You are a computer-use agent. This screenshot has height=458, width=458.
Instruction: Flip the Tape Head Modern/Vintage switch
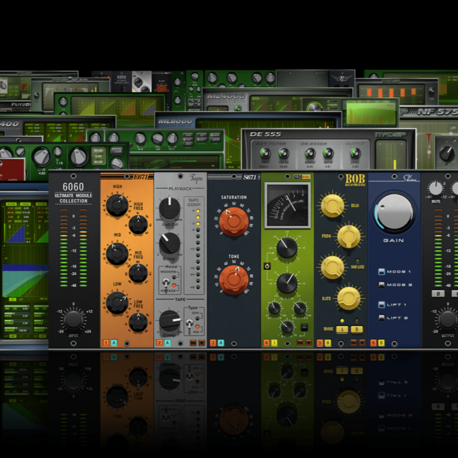[166, 283]
